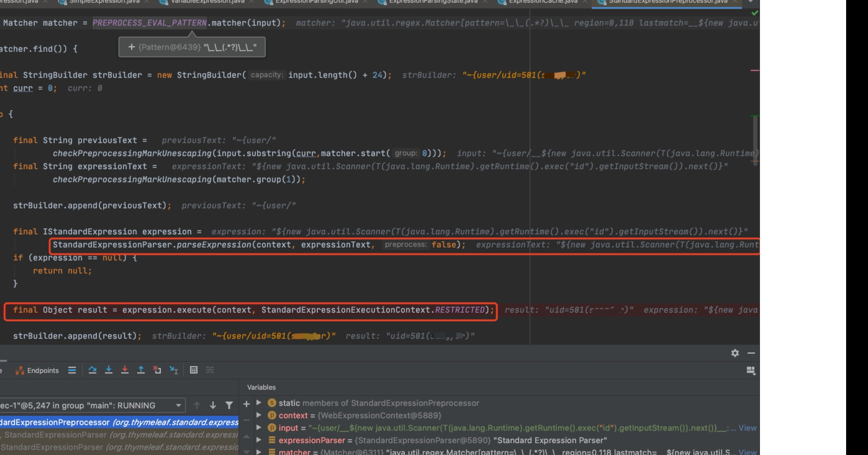Select previous frame with up arrow
Viewport: 868px width, 455px height.
pyautogui.click(x=196, y=405)
